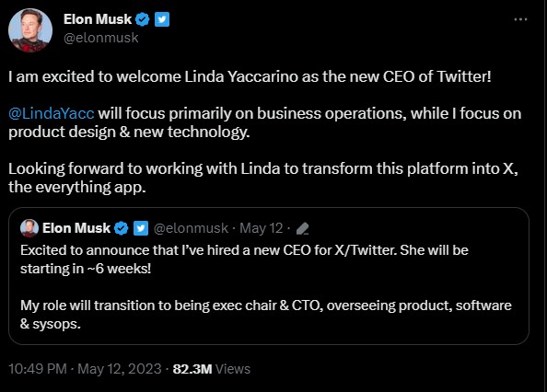
Task: Click Elon Musk name in quoted tweet
Action: [x=76, y=228]
